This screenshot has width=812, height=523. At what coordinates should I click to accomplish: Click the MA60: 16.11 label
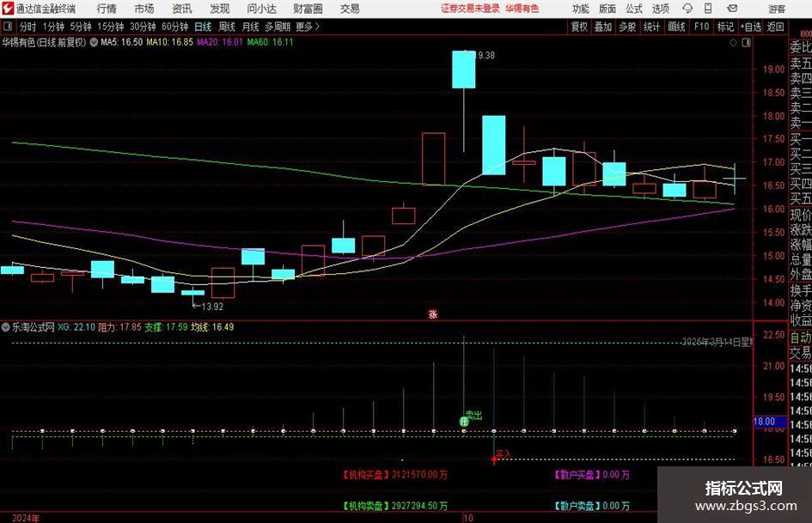click(x=270, y=42)
